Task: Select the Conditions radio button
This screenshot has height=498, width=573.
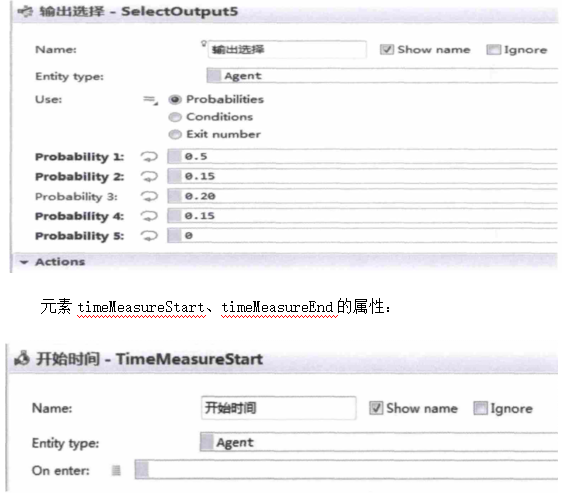Action: (x=175, y=117)
